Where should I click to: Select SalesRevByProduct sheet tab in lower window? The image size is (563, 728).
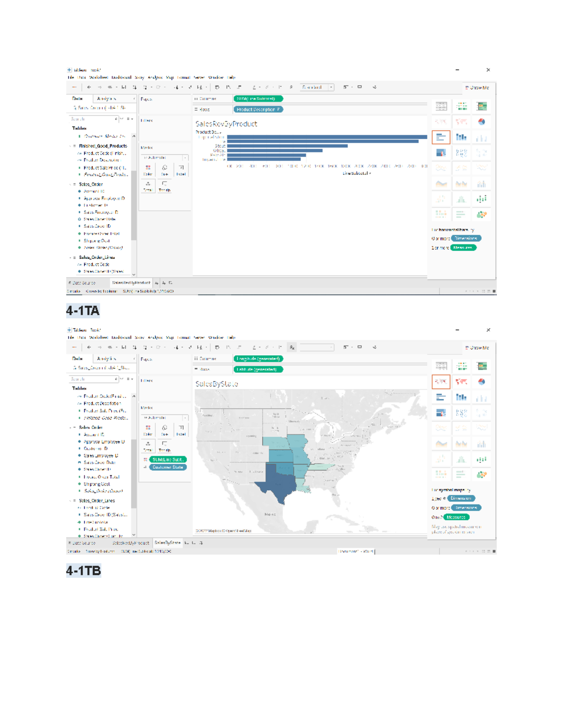pyautogui.click(x=131, y=543)
